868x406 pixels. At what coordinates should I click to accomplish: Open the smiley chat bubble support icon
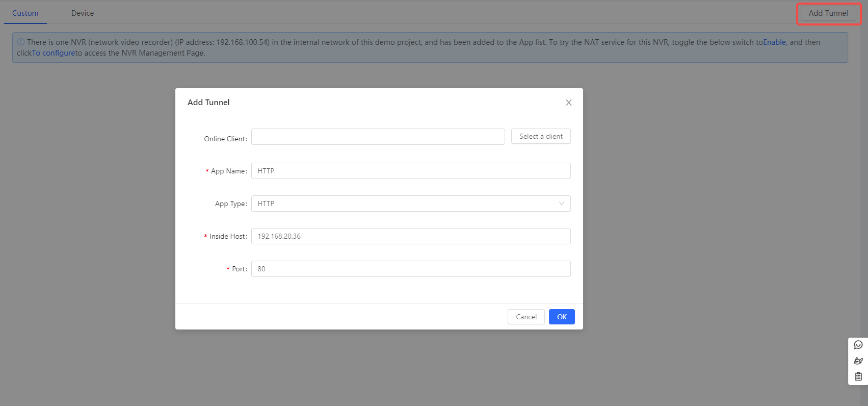click(x=858, y=345)
